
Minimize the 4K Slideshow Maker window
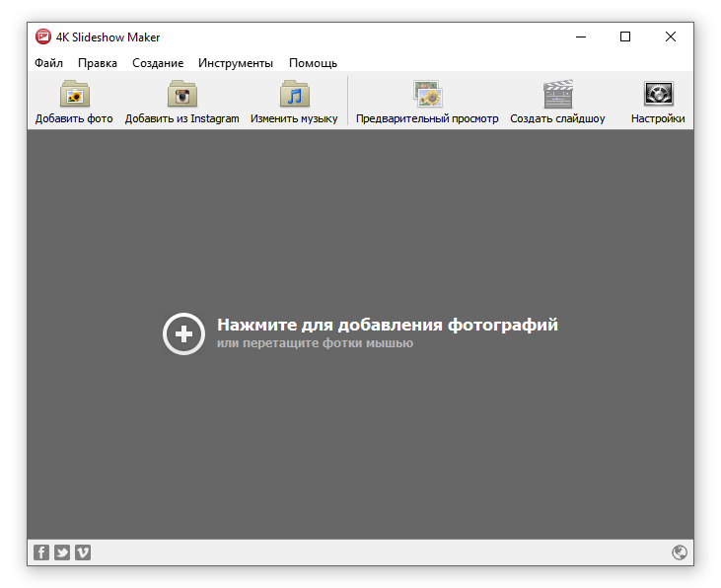tap(581, 37)
